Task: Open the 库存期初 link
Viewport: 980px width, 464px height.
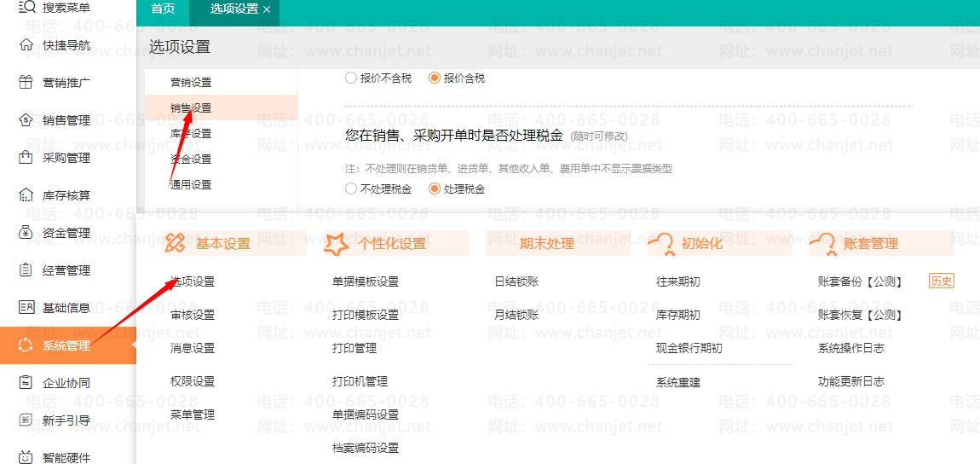Action: coord(678,315)
